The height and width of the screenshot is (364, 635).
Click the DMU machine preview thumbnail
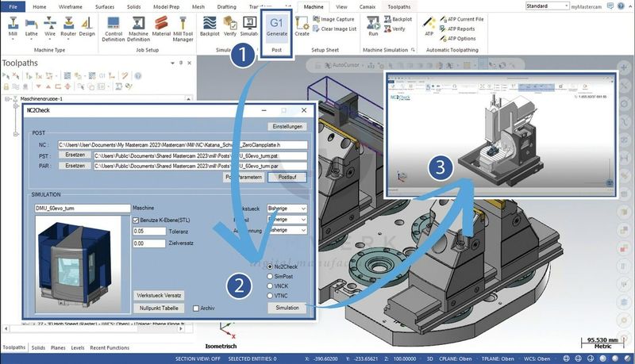point(77,264)
